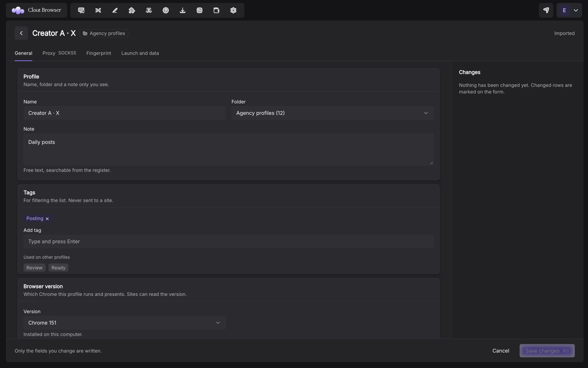
Task: Click the question mark help icon
Action: [x=166, y=10]
